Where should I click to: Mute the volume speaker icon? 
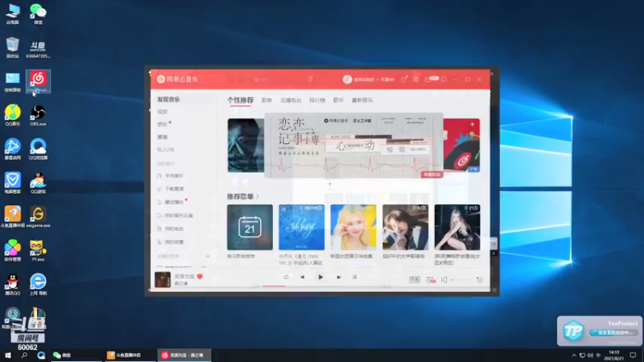point(444,279)
